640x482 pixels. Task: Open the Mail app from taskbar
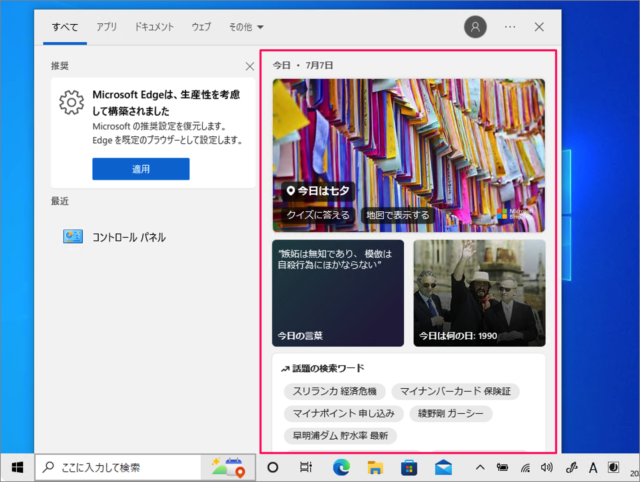443,467
